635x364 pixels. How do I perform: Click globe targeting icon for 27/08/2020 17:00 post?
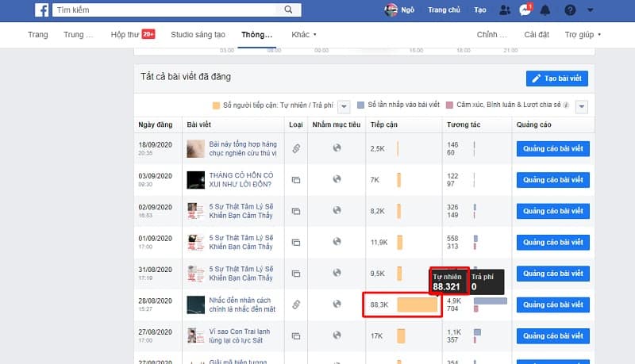click(337, 335)
